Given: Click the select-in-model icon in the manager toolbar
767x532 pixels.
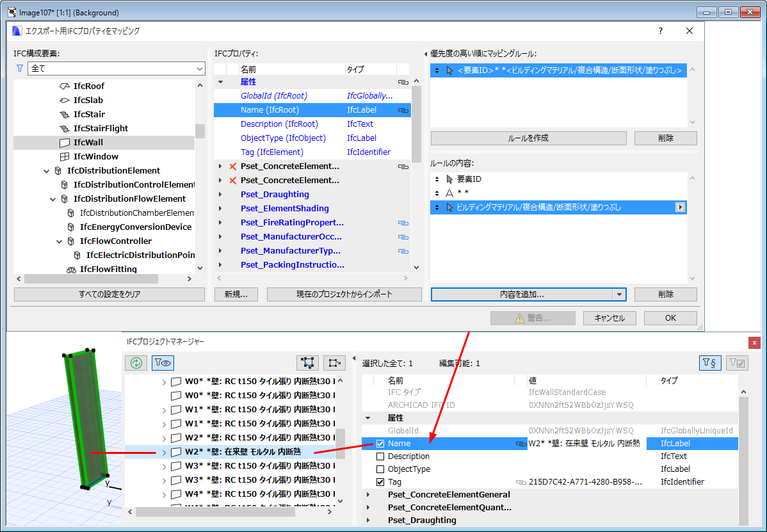Looking at the screenshot, I should pyautogui.click(x=308, y=363).
